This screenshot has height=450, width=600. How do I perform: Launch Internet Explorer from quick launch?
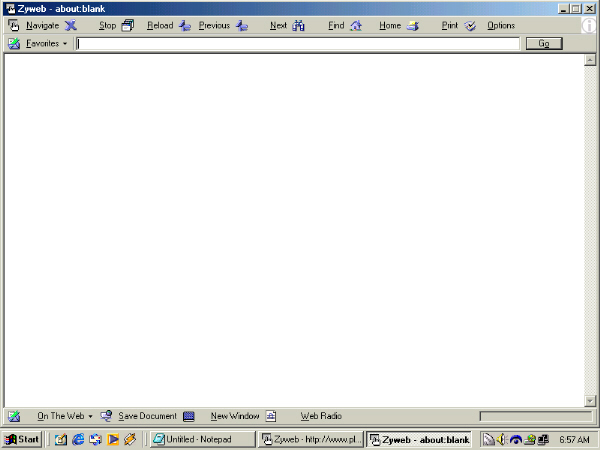(x=78, y=439)
